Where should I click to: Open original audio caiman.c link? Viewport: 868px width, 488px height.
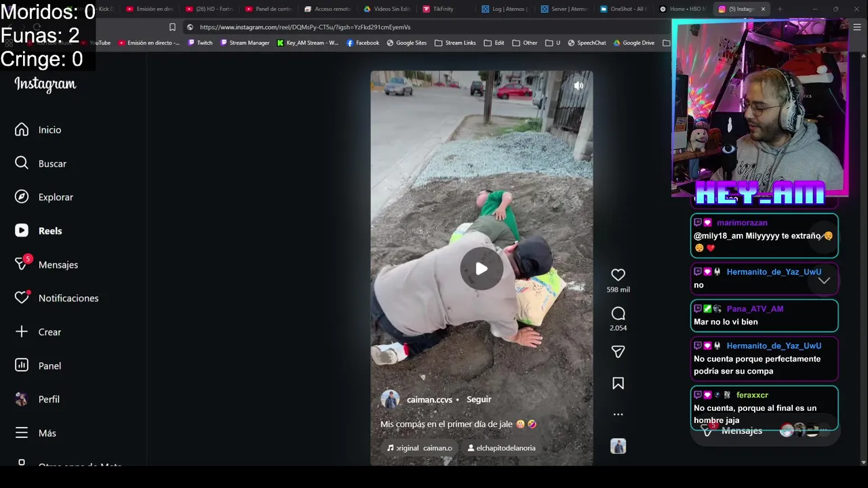420,448
